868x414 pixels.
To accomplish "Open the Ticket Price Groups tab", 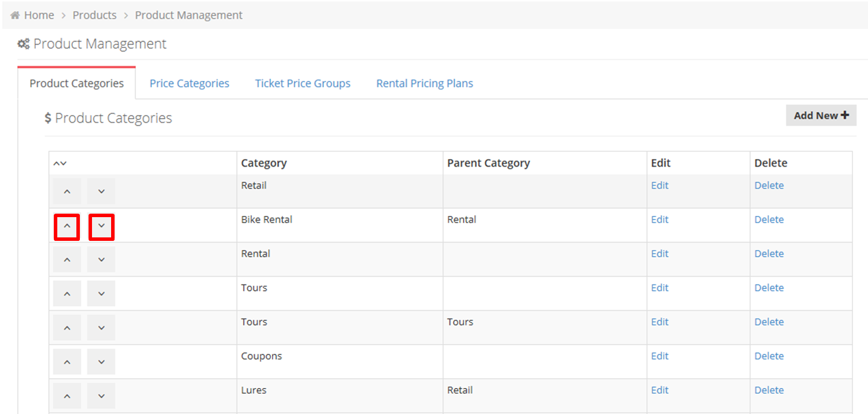I will pos(303,83).
